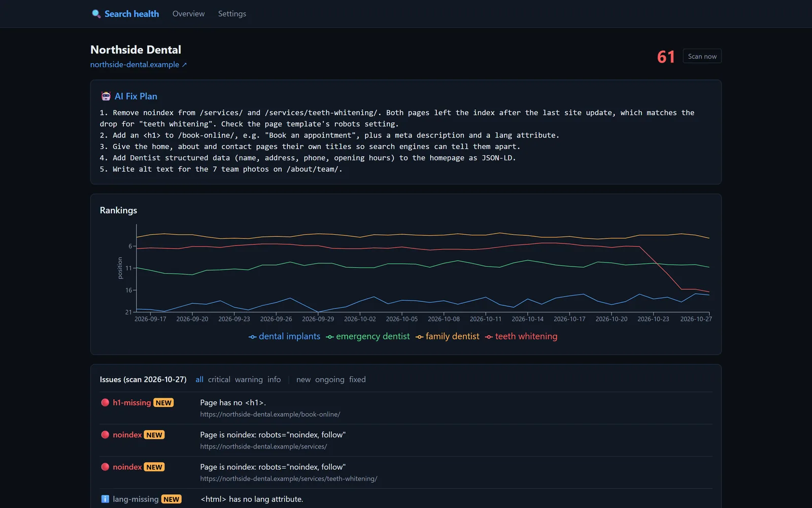Open the lang-missing issue label
Image resolution: width=812 pixels, height=508 pixels.
pyautogui.click(x=136, y=499)
